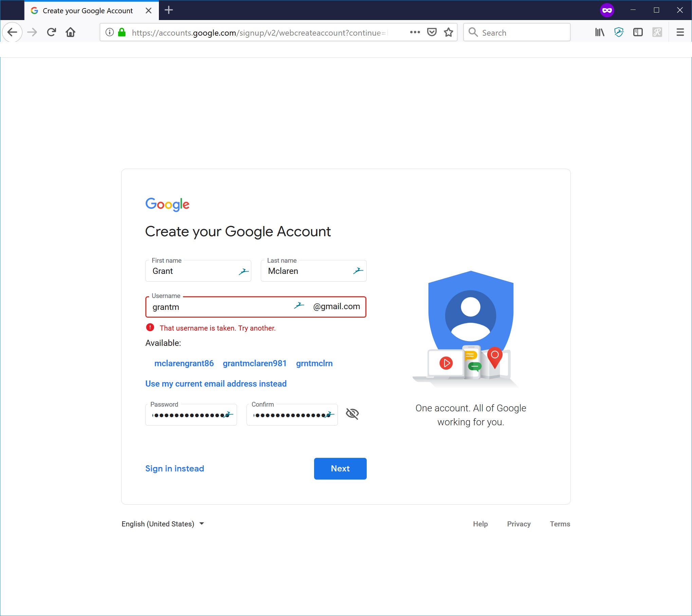Open the Firefox library icon
Viewport: 692px width, 616px height.
[x=599, y=32]
